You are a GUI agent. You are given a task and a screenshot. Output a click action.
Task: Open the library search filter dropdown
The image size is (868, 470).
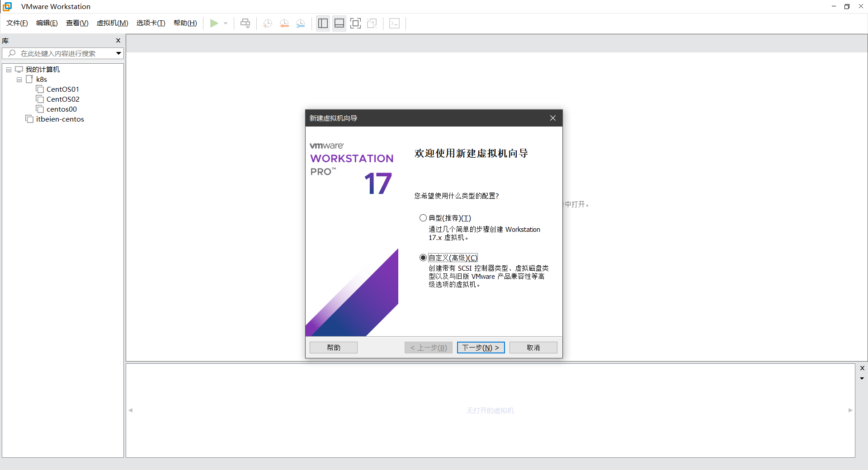click(118, 53)
